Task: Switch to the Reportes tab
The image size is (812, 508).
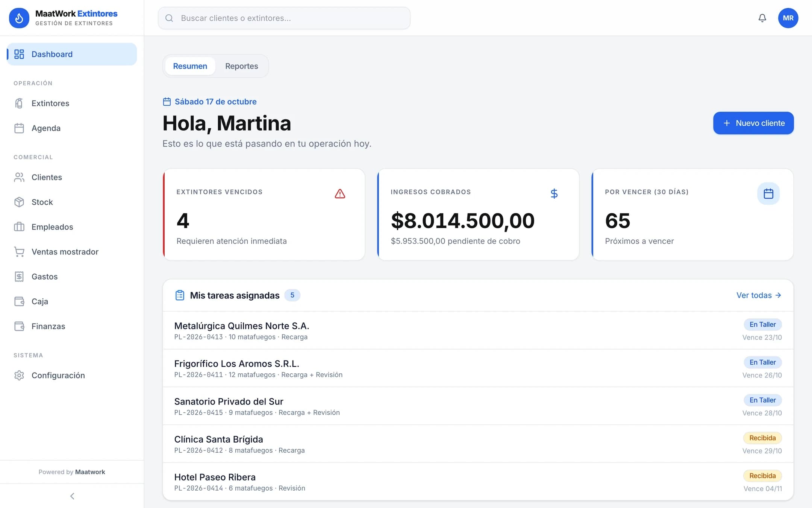Action: 242,66
